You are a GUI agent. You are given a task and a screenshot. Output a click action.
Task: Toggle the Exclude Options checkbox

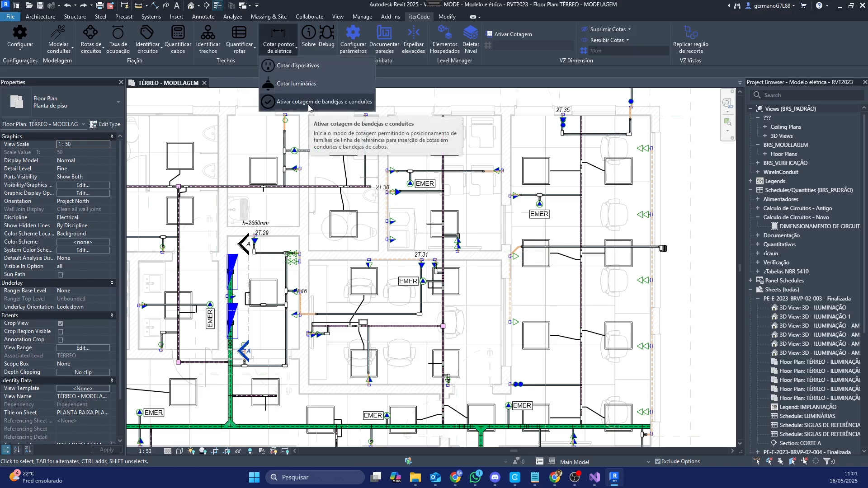tap(658, 461)
